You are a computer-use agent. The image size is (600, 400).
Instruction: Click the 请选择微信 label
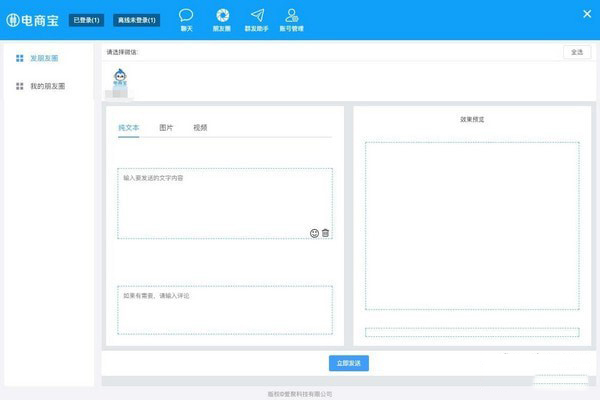[x=122, y=52]
